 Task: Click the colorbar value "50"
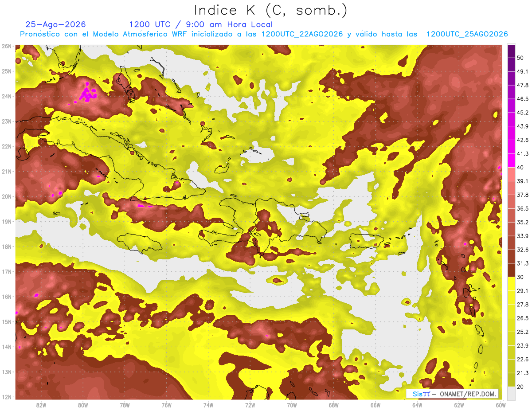coord(520,58)
